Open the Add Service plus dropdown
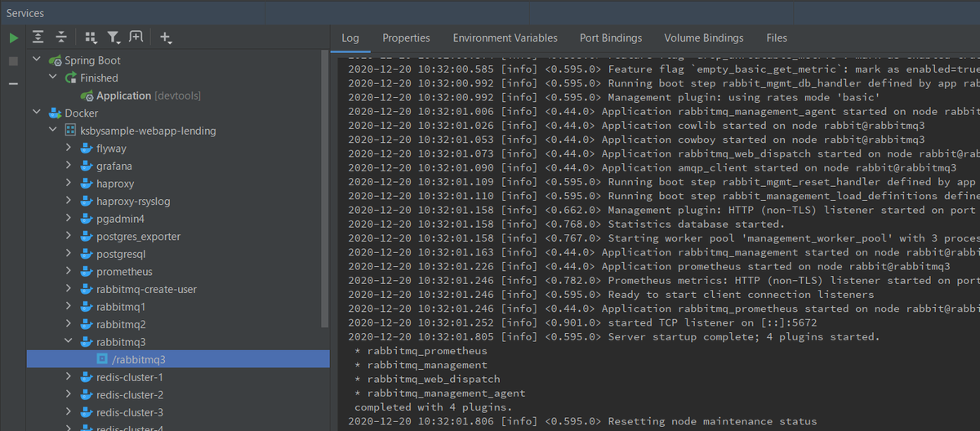Screen dimensions: 980x431 coord(166,38)
